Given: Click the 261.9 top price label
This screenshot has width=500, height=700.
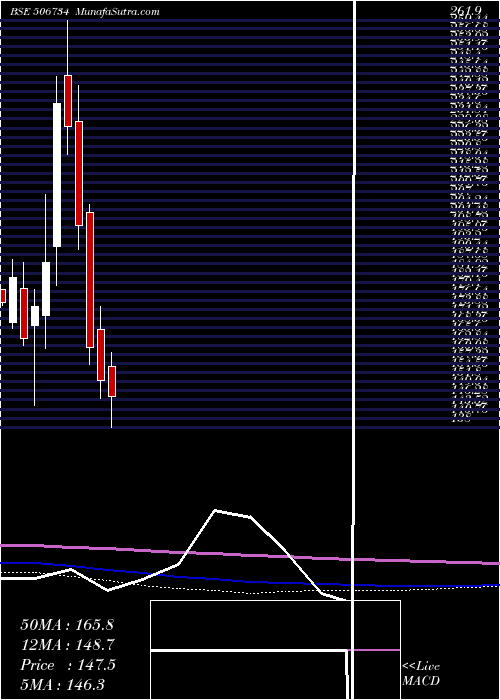Looking at the screenshot, I should coord(466,12).
